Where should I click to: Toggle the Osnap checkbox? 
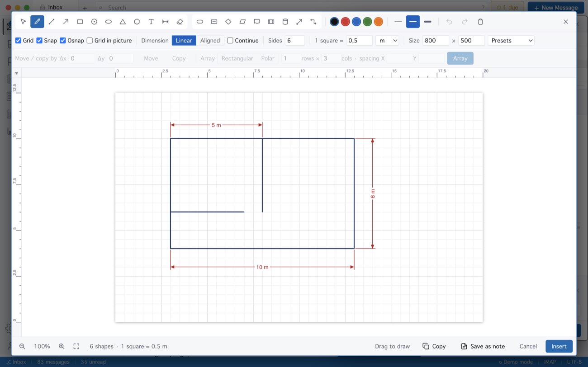point(63,41)
